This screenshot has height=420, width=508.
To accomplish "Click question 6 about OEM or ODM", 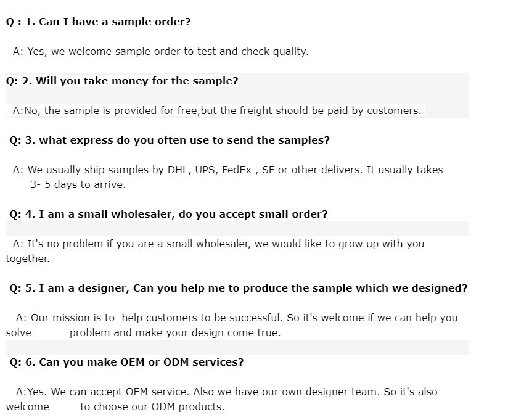I will pos(126,362).
